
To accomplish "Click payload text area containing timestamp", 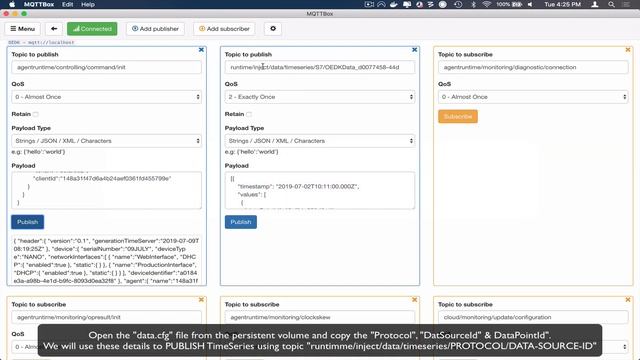I will (320, 190).
